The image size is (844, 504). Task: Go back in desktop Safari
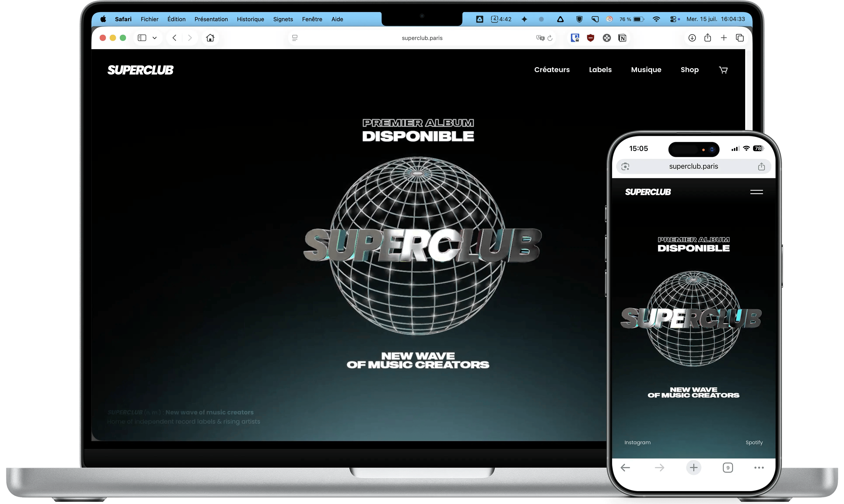(x=174, y=38)
